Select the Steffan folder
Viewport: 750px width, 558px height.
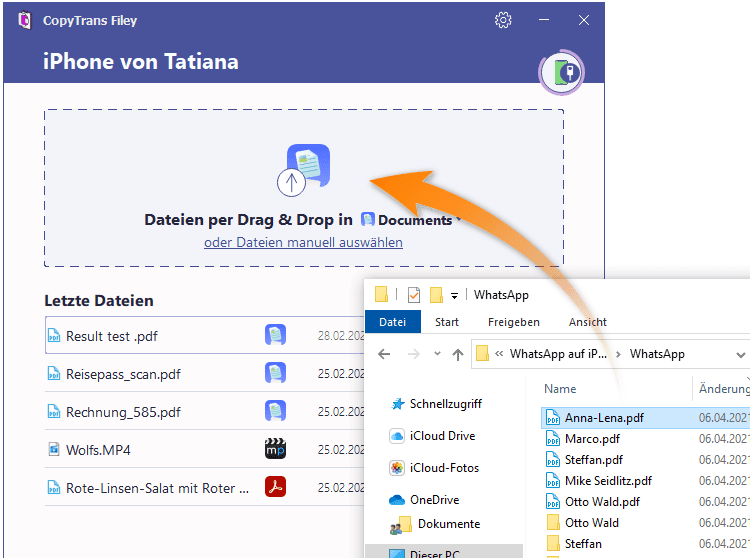point(646,544)
